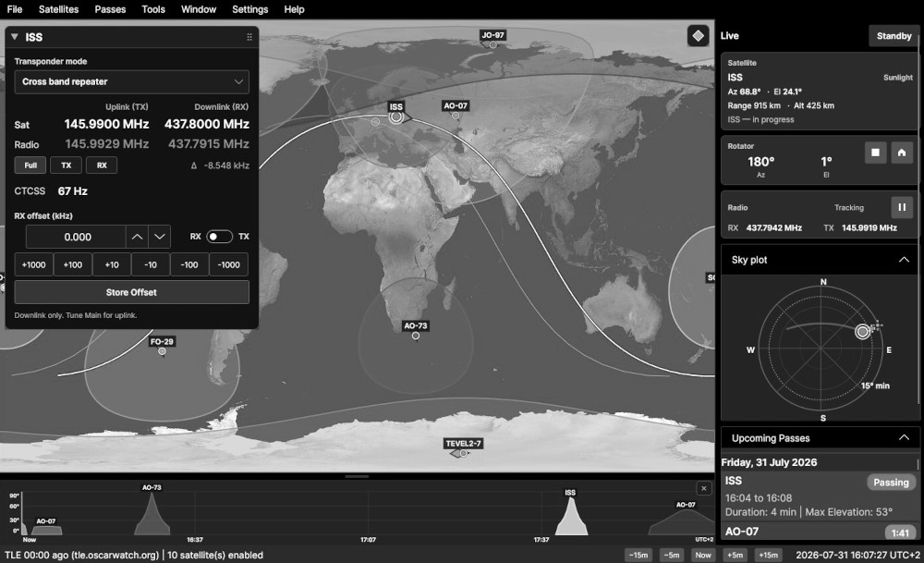Increase RX offset with up arrow
This screenshot has width=924, height=563.
click(x=137, y=237)
